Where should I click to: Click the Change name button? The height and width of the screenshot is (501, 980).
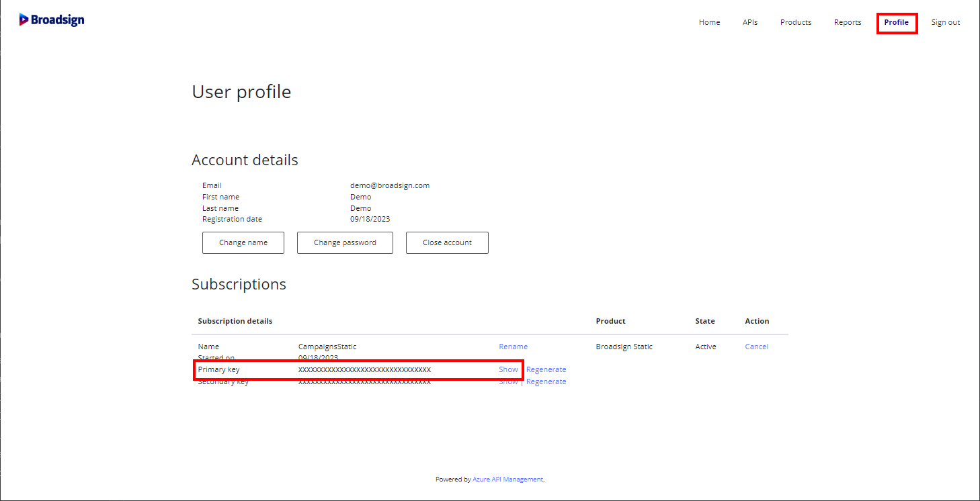[x=243, y=242]
